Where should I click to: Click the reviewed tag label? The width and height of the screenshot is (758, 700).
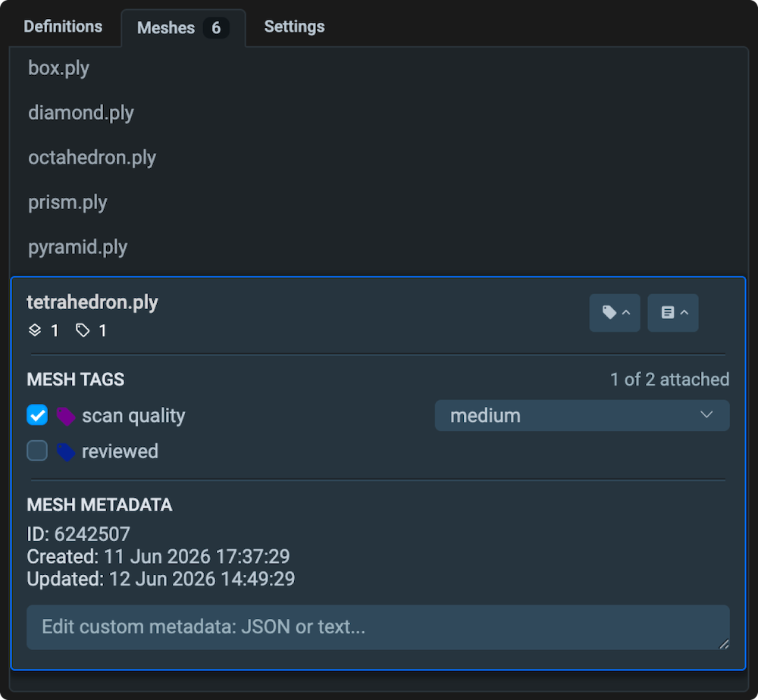(120, 452)
